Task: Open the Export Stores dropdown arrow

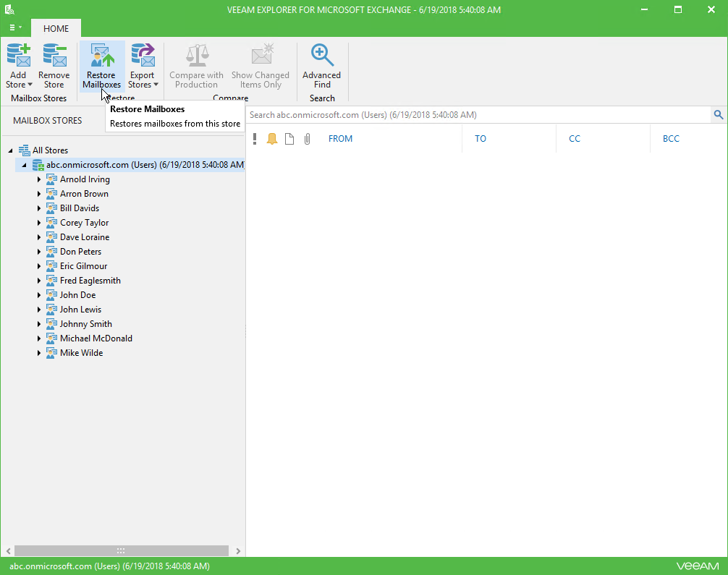Action: 156,85
